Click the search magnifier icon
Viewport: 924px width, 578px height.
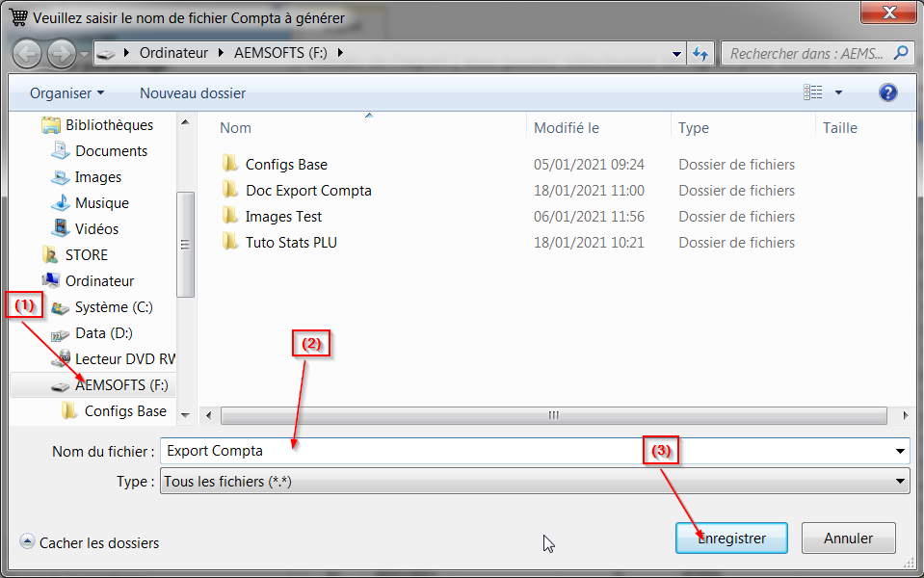point(901,54)
